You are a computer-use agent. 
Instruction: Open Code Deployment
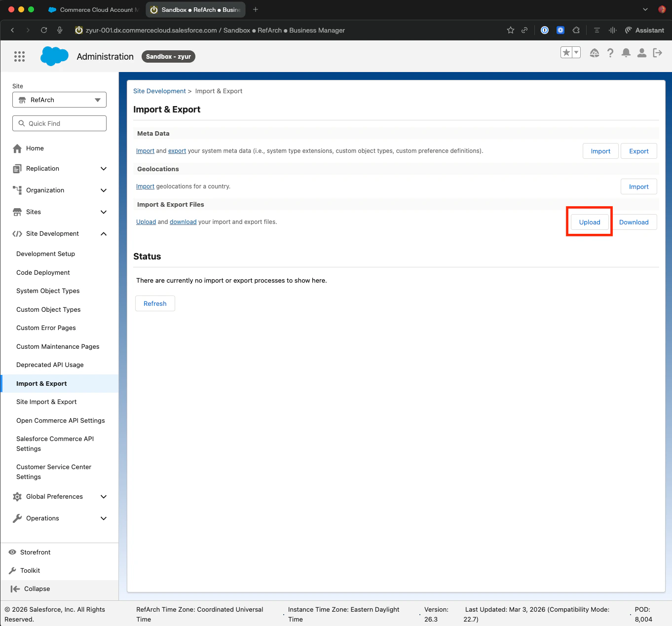coord(43,273)
